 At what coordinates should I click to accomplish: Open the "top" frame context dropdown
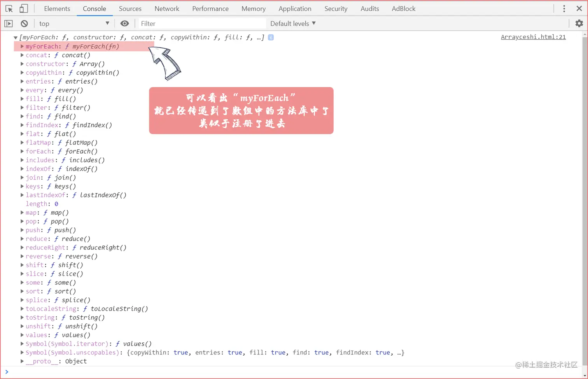point(74,23)
